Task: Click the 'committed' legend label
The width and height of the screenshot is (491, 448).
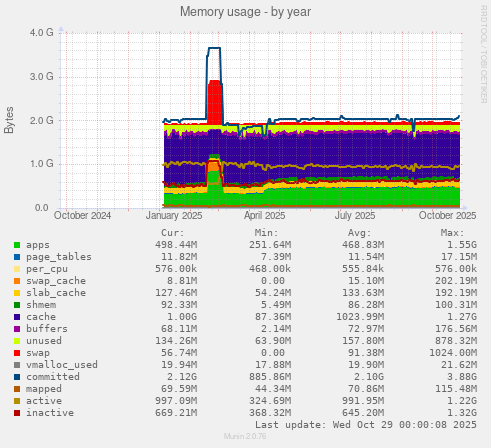Action: (x=53, y=377)
